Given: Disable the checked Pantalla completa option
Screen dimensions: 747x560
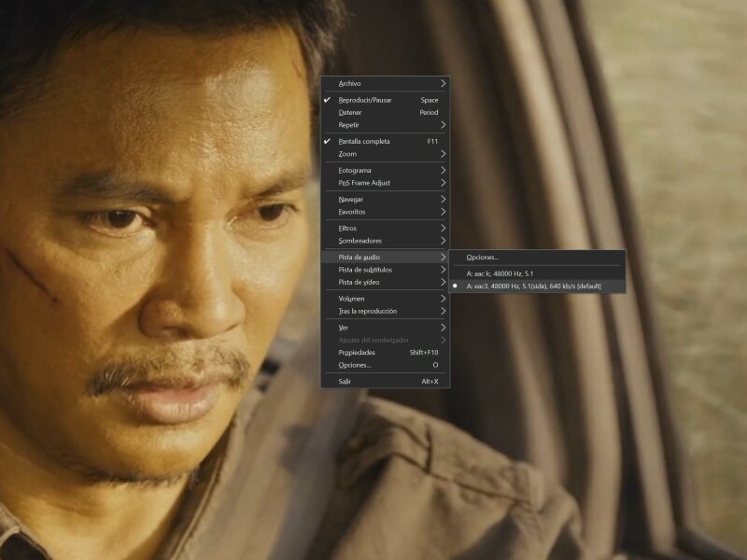Looking at the screenshot, I should (364, 141).
